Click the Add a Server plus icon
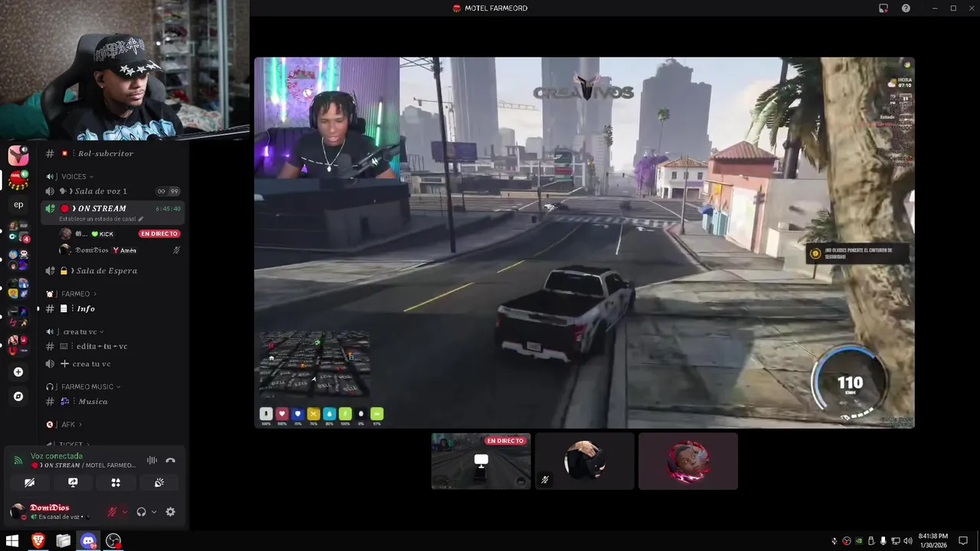The width and height of the screenshot is (980, 551). tap(18, 372)
